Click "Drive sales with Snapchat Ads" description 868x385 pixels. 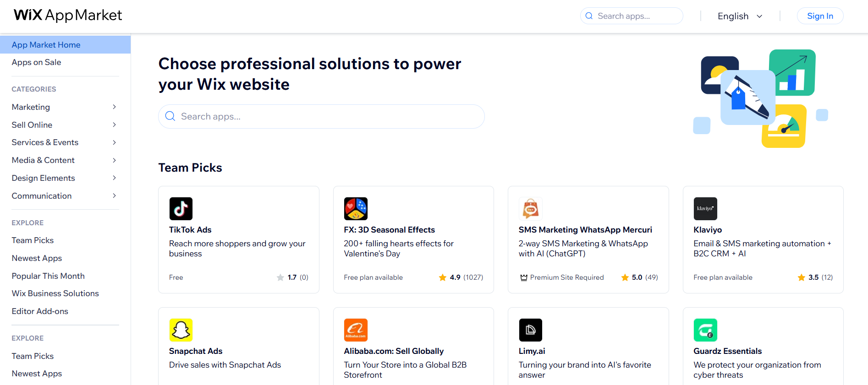click(225, 365)
